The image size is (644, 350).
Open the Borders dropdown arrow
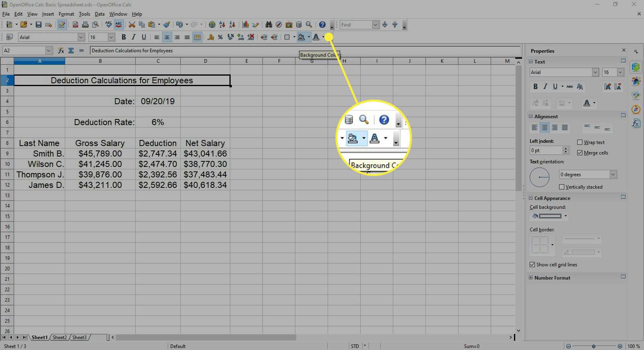point(294,37)
